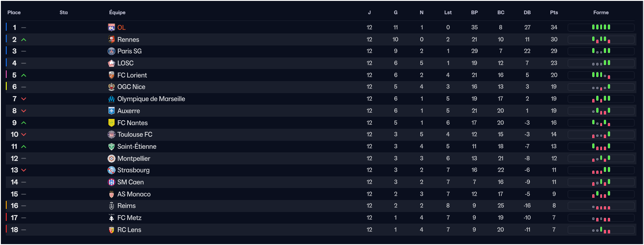Sort standings by the Place header
644x245 pixels.
coord(14,12)
